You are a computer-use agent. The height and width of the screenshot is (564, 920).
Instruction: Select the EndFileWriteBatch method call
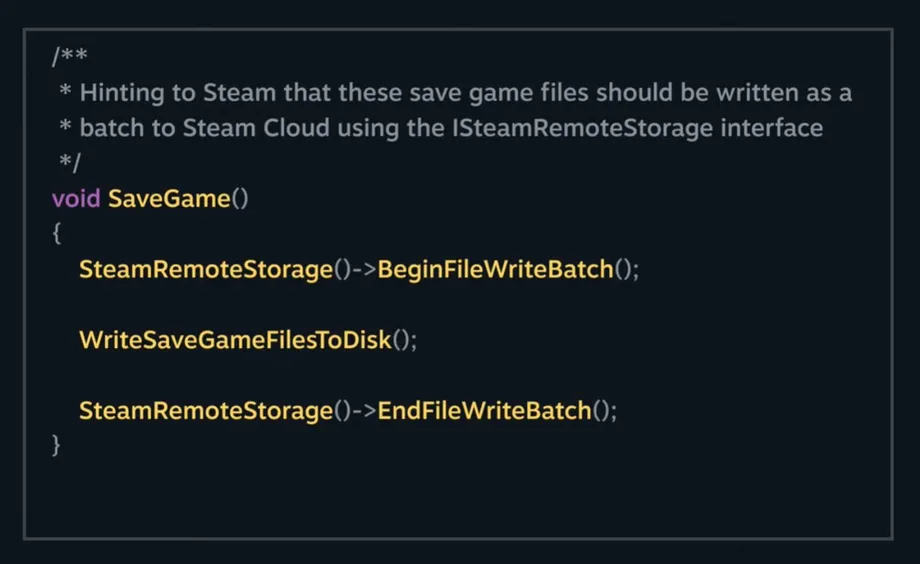pyautogui.click(x=484, y=411)
